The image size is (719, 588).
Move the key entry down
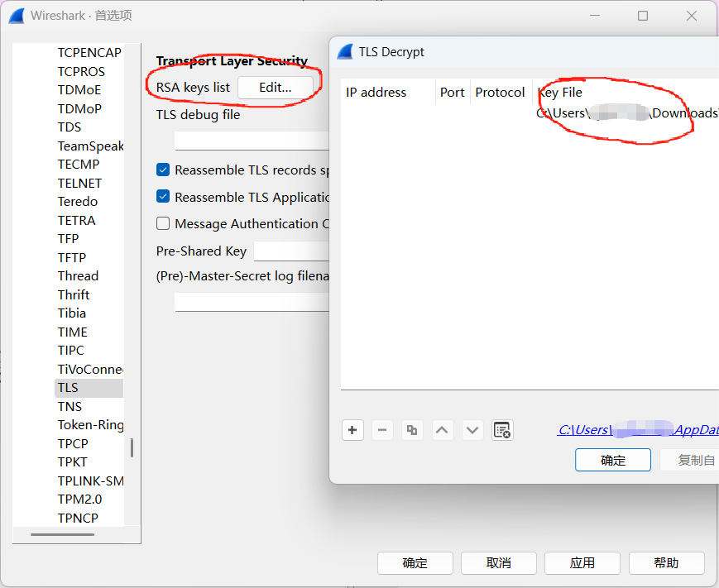tap(472, 430)
